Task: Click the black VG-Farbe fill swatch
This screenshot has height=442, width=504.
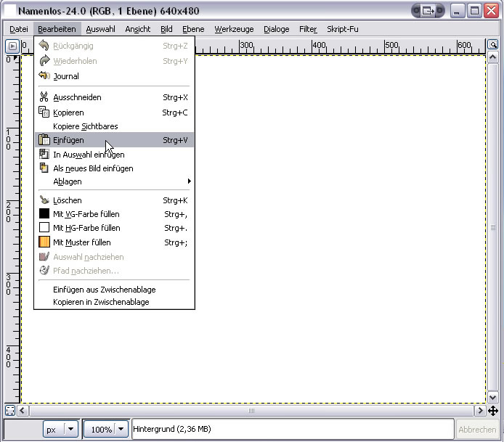Action: click(x=44, y=214)
